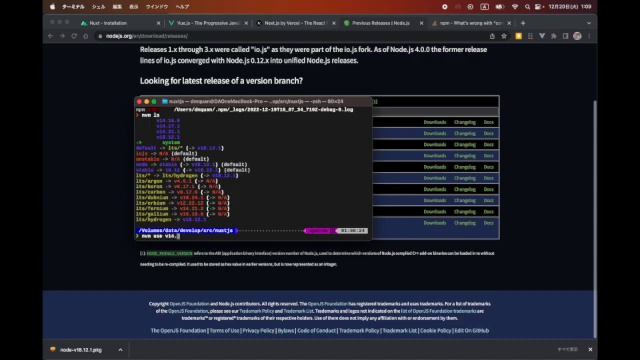The image size is (640, 360).
Task: Open the browser home page icon
Action: [86, 36]
